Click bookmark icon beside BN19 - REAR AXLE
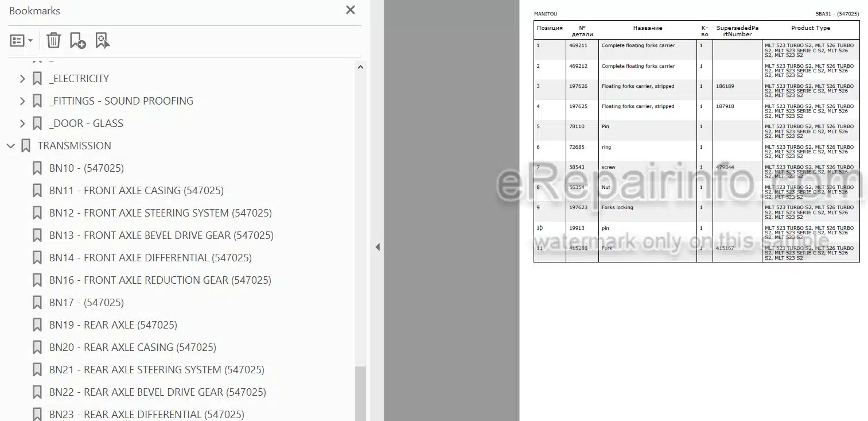Image resolution: width=868 pixels, height=421 pixels. pyautogui.click(x=37, y=325)
